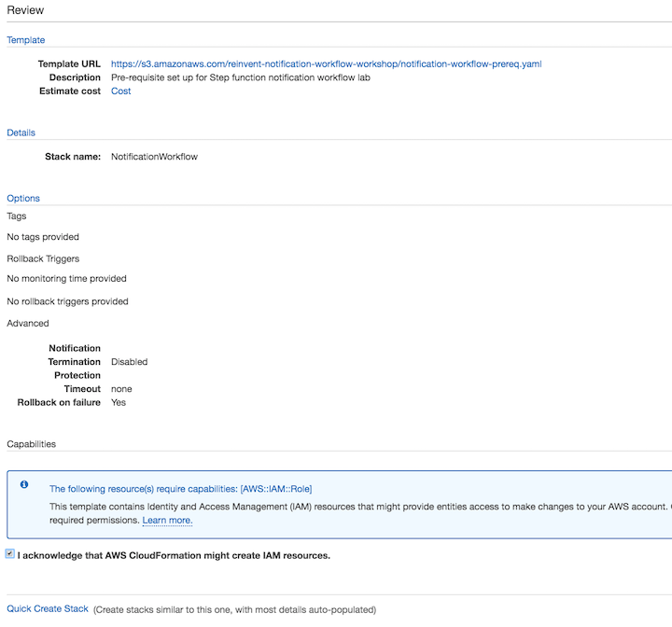The width and height of the screenshot is (672, 627).
Task: Click the Stack name field label
Action: (73, 157)
